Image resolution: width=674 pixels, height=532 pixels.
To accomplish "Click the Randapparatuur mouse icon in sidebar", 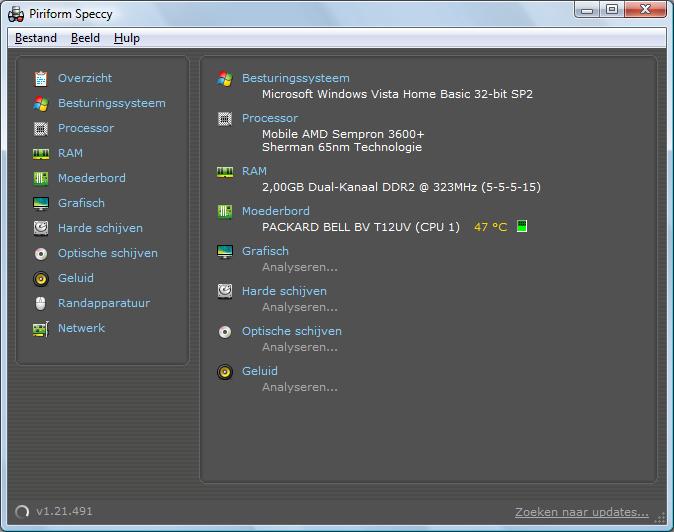I will point(40,303).
